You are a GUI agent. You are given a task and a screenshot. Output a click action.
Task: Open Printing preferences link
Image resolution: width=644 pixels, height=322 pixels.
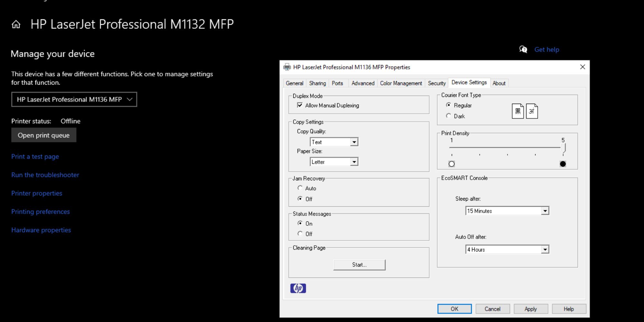(x=41, y=212)
